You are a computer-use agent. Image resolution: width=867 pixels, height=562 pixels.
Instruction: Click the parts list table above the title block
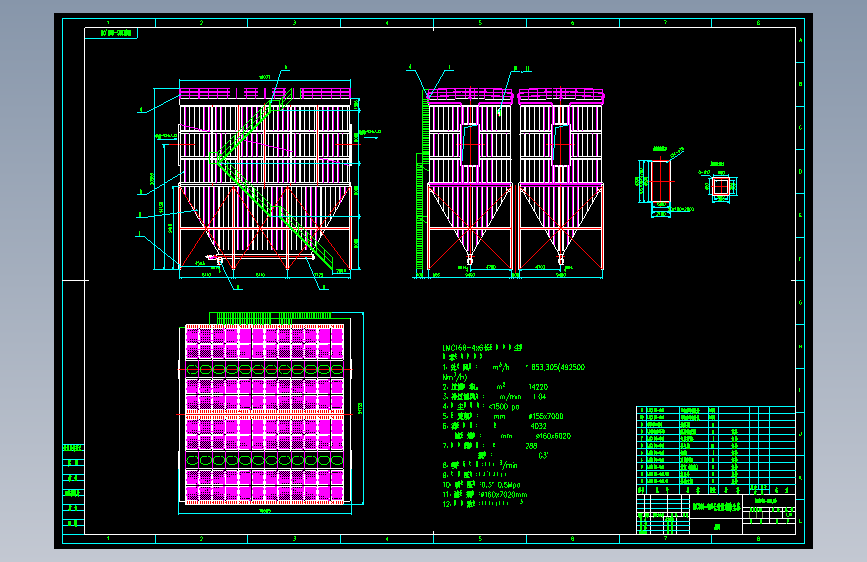[716, 449]
